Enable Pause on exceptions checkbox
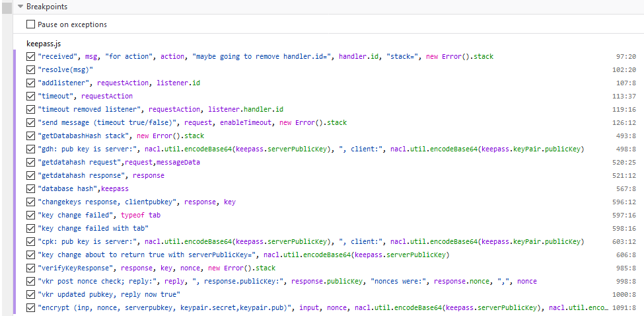 click(x=30, y=24)
